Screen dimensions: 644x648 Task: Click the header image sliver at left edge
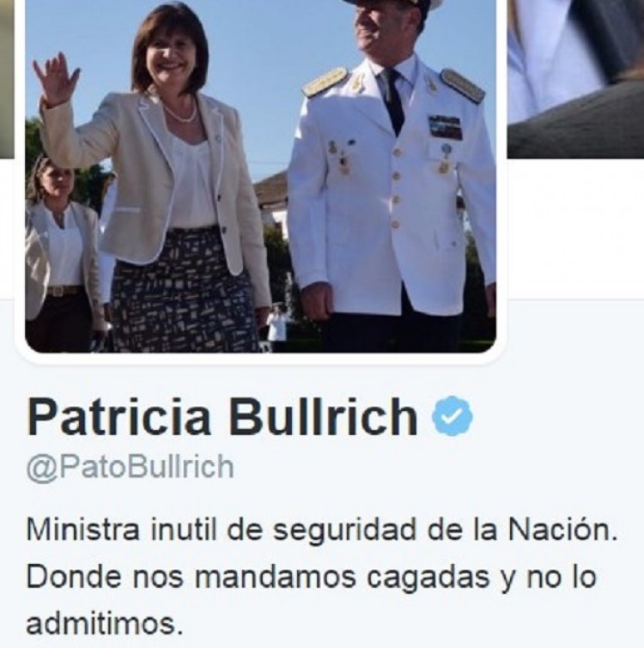point(7,78)
